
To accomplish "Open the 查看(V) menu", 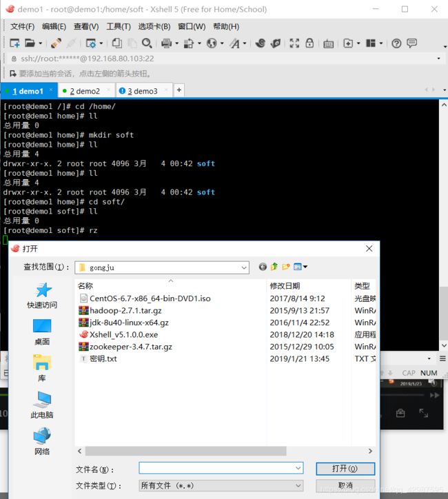I will [86, 26].
